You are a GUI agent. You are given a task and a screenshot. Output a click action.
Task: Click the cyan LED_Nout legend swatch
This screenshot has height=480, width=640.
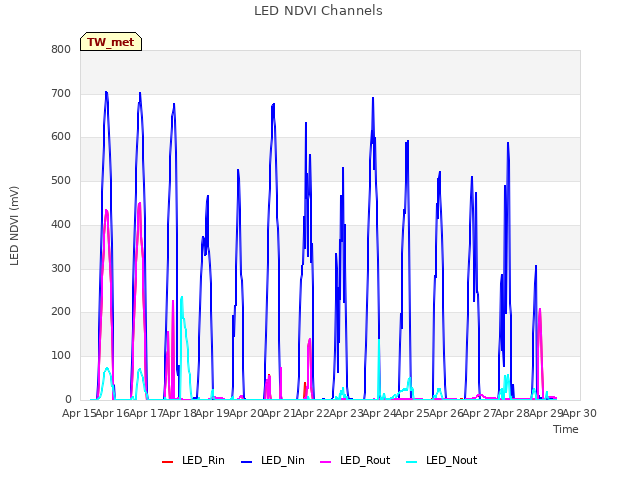pos(412,462)
